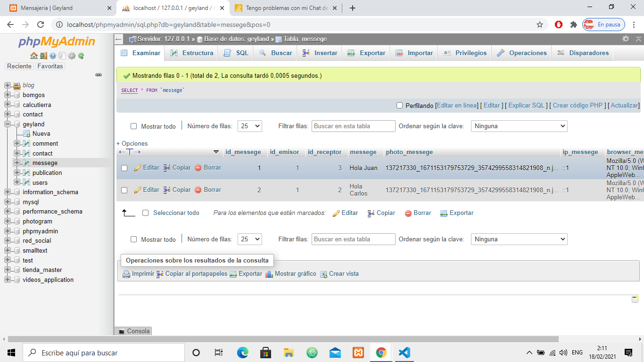Screen dimensions: 644x362
Task: Check the Seleccionar todo checkbox
Action: point(146,213)
